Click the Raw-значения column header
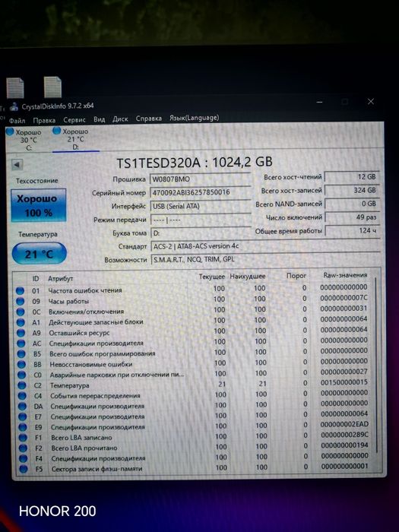The width and height of the screenshot is (399, 532). 345,275
